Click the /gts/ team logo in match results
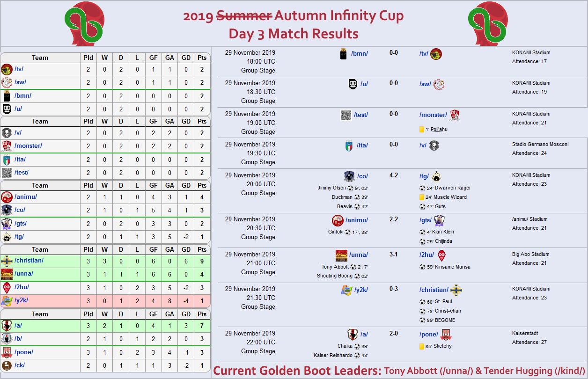 coord(439,220)
